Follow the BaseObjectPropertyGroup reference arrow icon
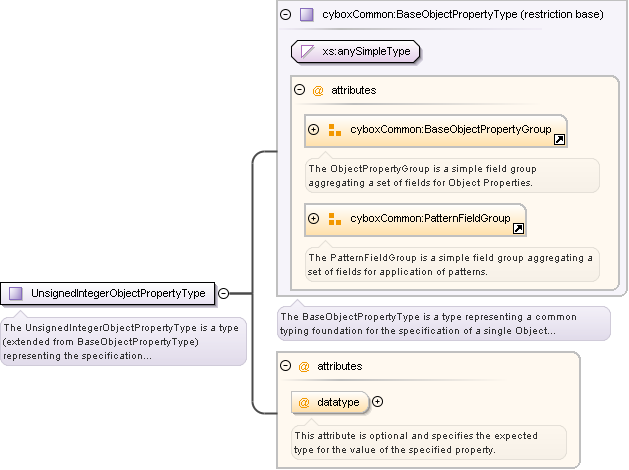This screenshot has width=629, height=470. (559, 140)
